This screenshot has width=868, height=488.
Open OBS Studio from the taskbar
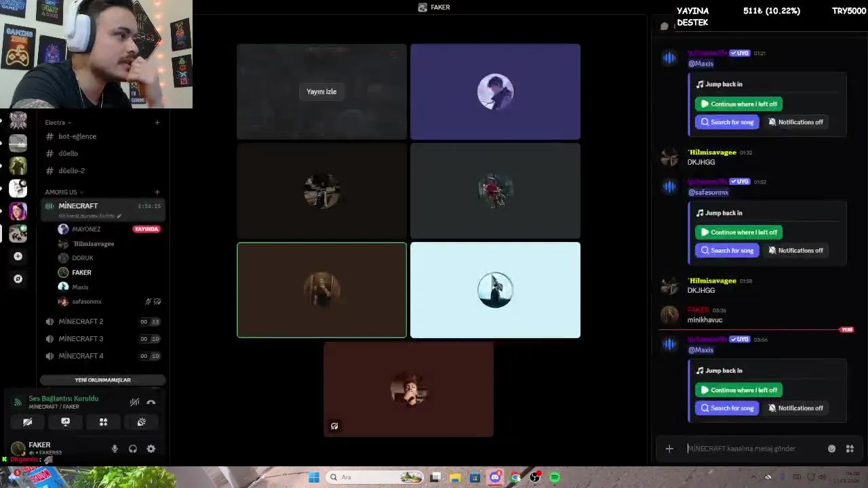[535, 477]
